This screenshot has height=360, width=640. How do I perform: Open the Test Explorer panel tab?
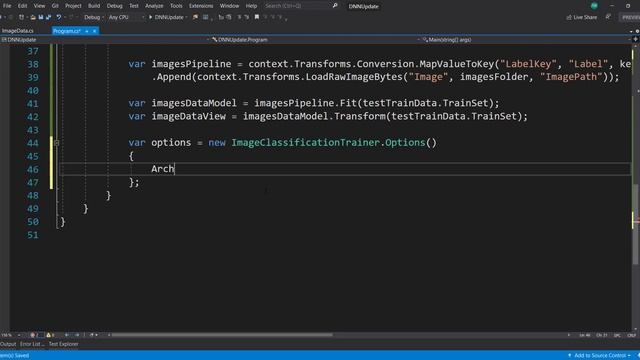point(63,344)
